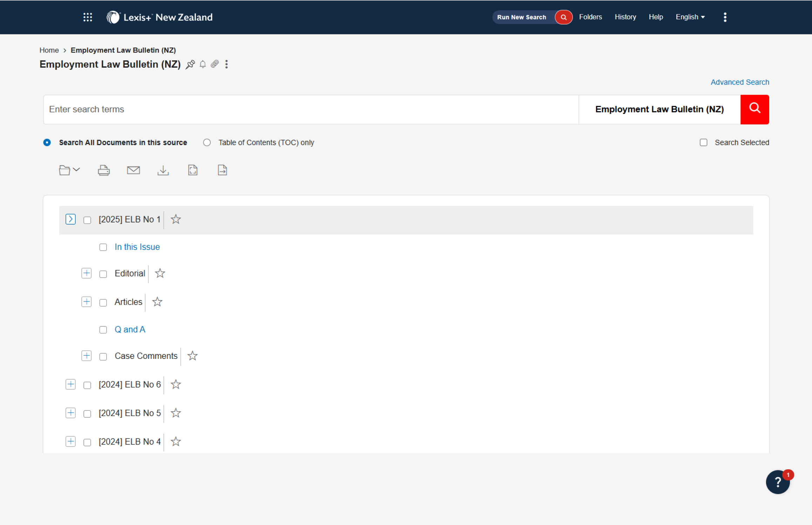Screen dimensions: 812x525
Task: Open the In this Issue link
Action: (x=137, y=247)
